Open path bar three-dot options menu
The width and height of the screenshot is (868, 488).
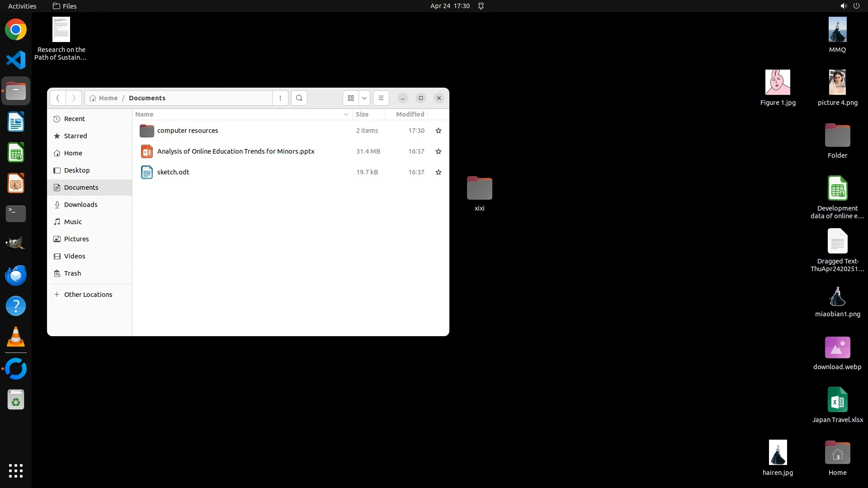[x=280, y=98]
